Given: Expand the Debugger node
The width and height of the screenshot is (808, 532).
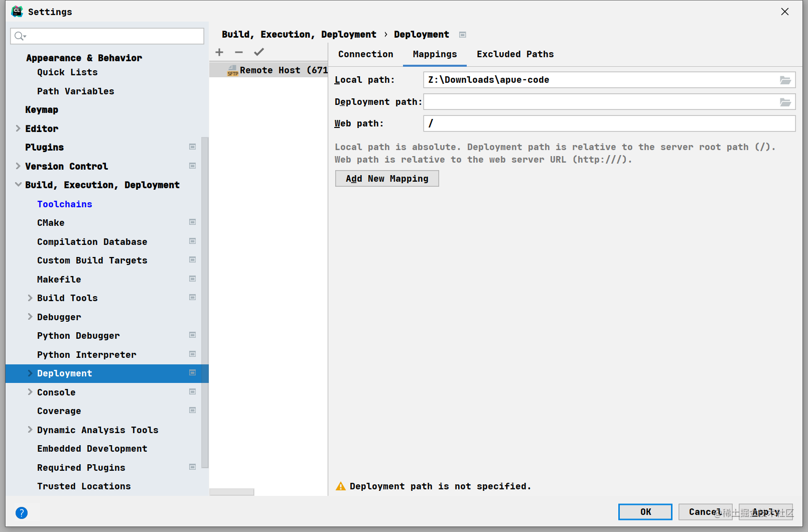Looking at the screenshot, I should point(30,317).
